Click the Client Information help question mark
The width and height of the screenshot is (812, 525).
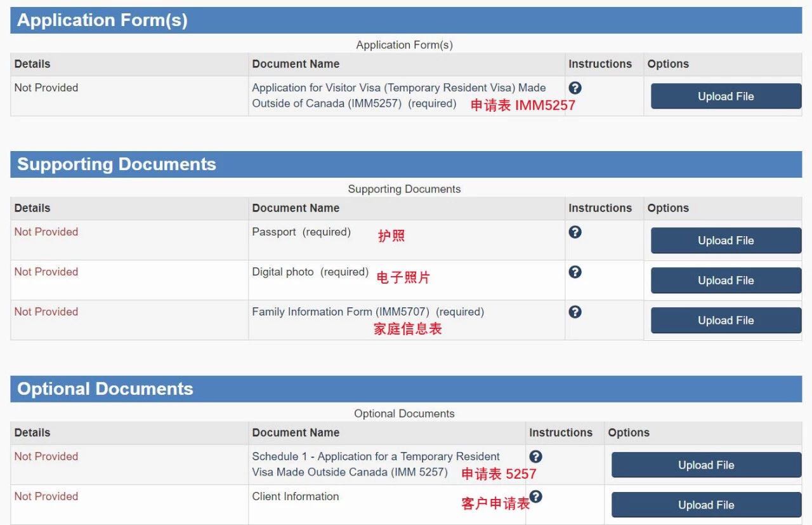pyautogui.click(x=536, y=497)
